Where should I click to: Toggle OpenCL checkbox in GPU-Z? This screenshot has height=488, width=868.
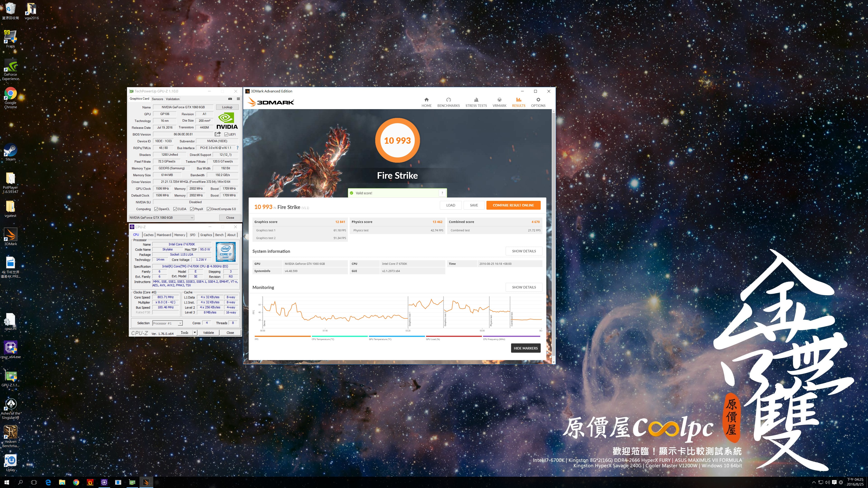click(156, 209)
